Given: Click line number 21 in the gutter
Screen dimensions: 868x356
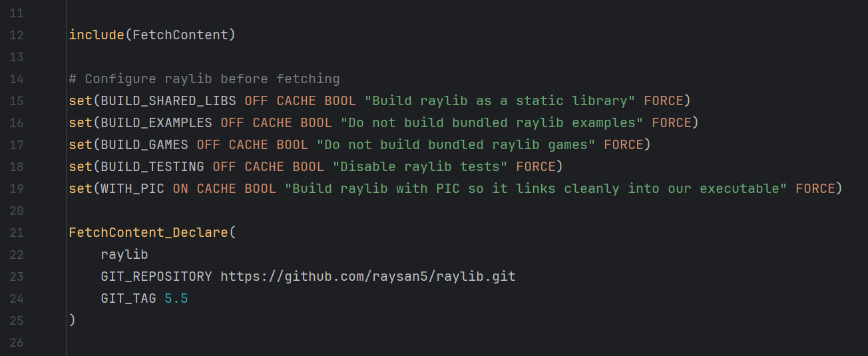Looking at the screenshot, I should pyautogui.click(x=17, y=232).
